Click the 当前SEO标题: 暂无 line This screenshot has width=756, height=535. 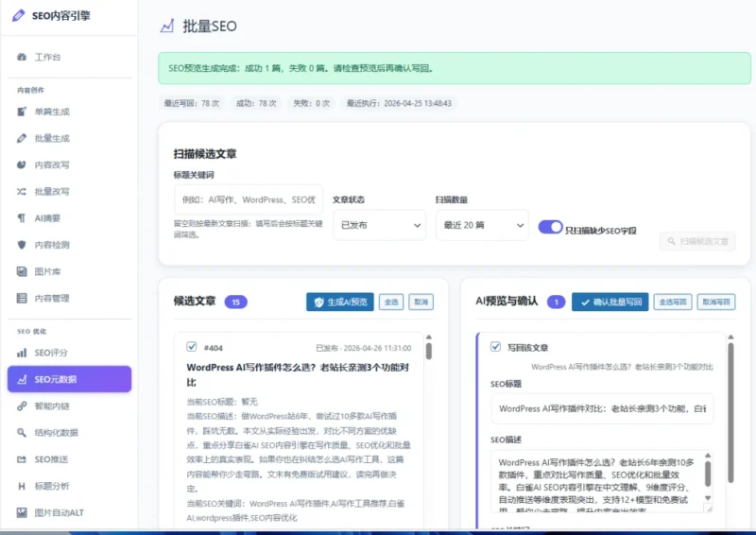click(x=222, y=402)
